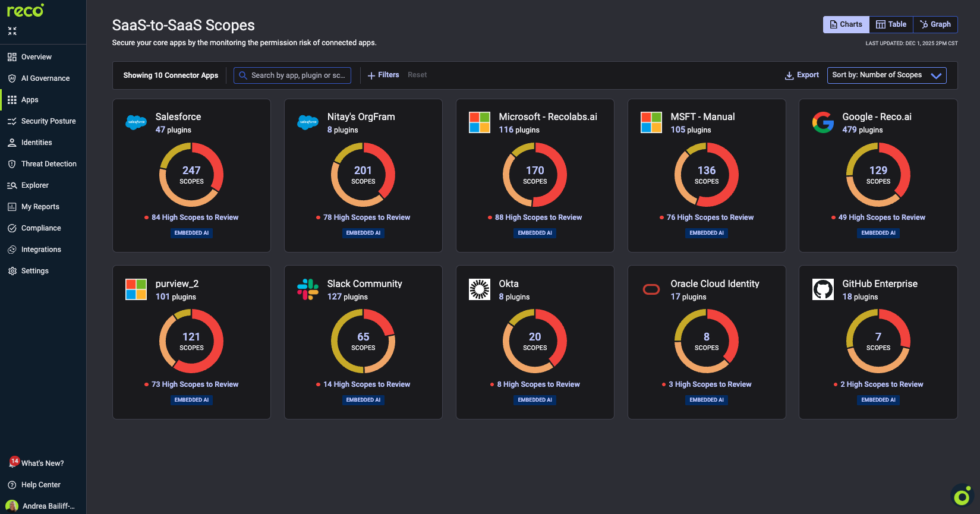The width and height of the screenshot is (980, 514).
Task: Click Reset to clear filters
Action: click(x=417, y=75)
